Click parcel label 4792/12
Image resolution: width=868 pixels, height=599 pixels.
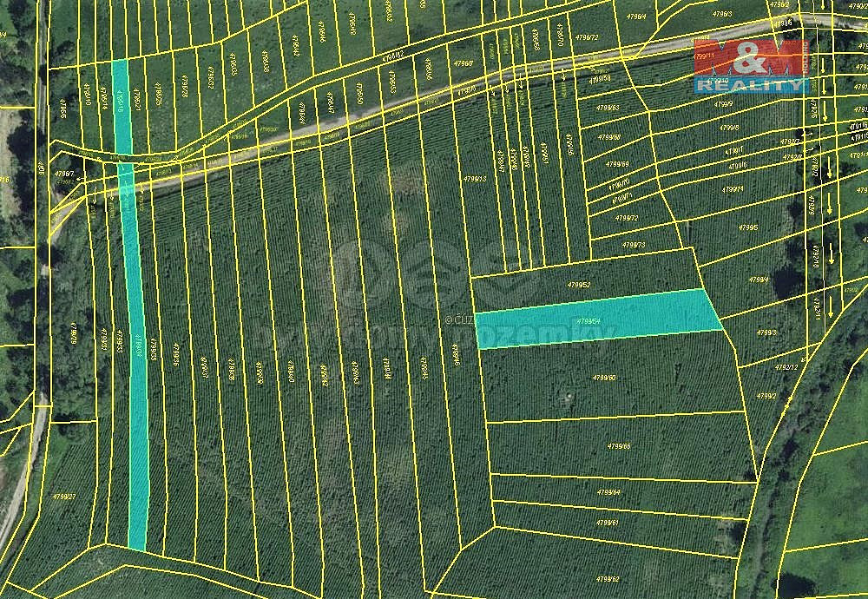coord(786,367)
